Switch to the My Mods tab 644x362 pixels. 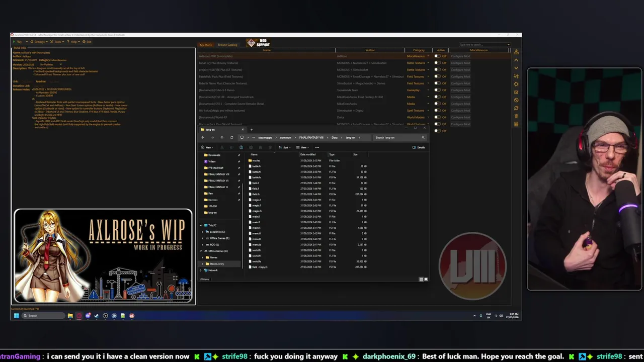206,45
